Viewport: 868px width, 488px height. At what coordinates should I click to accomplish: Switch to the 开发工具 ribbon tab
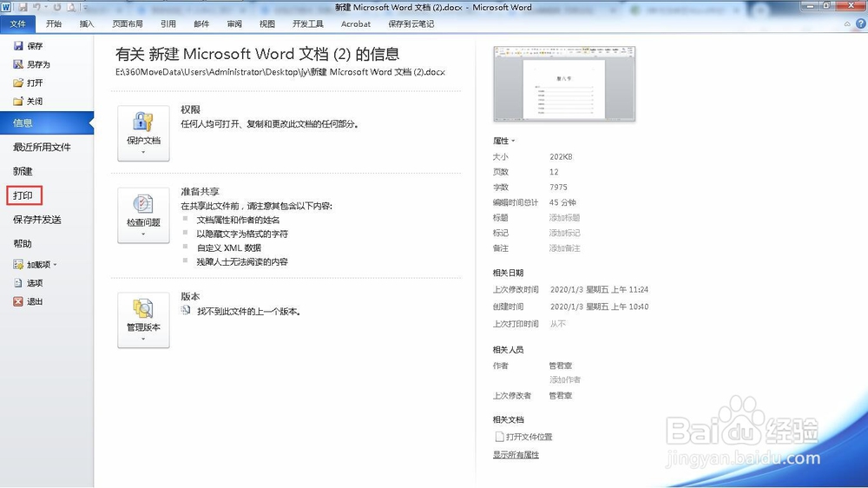308,23
